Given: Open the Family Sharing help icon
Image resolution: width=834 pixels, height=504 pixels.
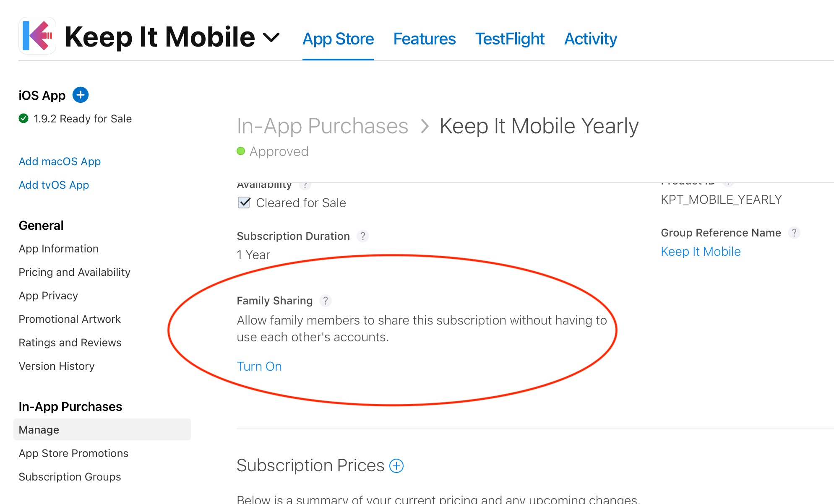Looking at the screenshot, I should coord(326,301).
